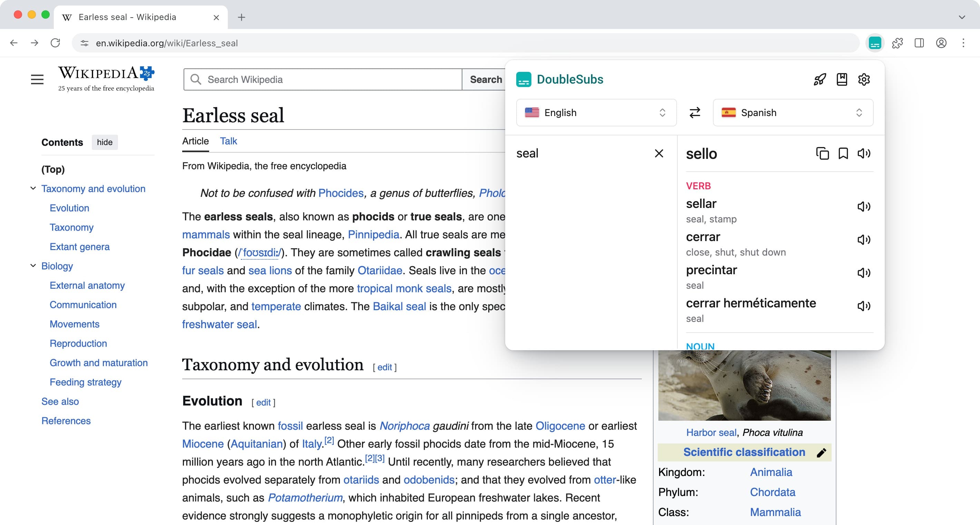The image size is (980, 525).
Task: Open the Animalia kingdom link
Action: pos(771,472)
